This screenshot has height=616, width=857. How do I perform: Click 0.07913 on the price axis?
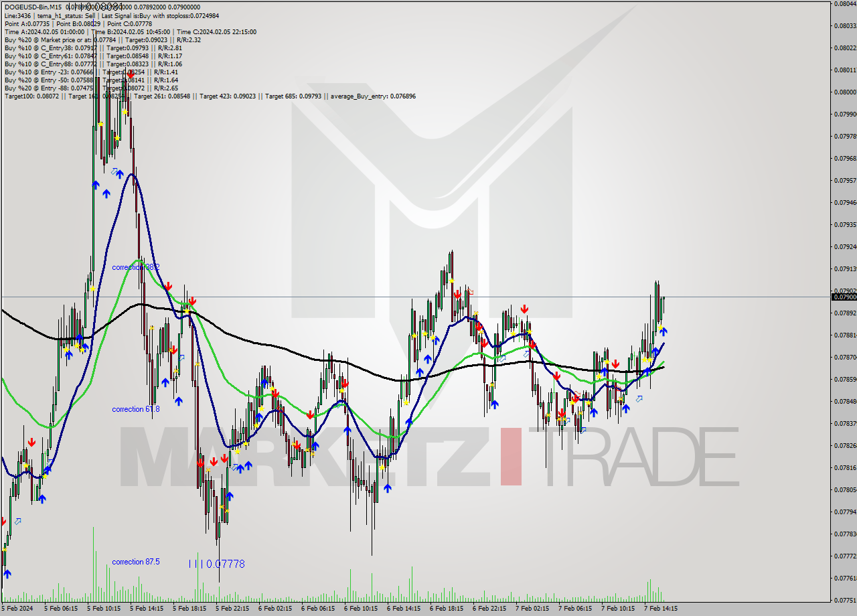844,268
